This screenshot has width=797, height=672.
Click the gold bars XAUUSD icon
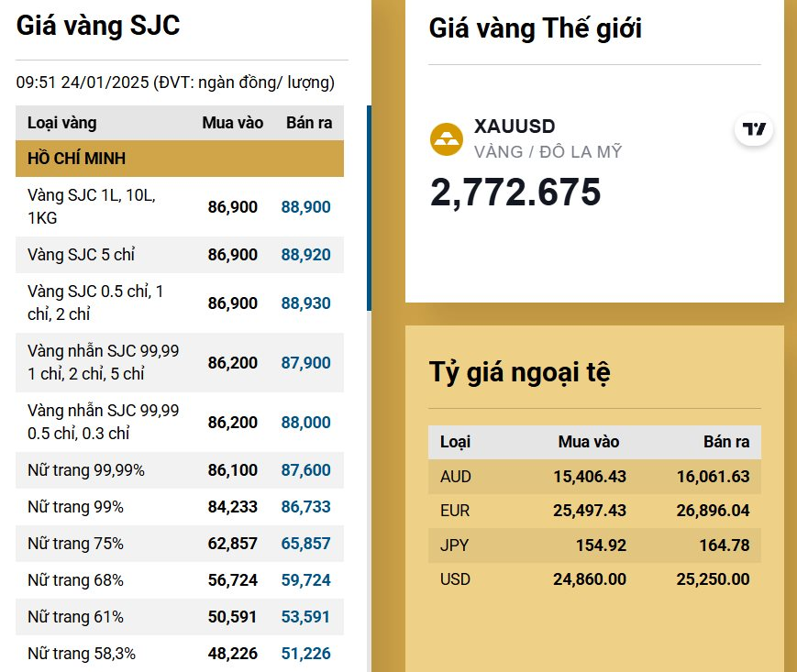[447, 139]
